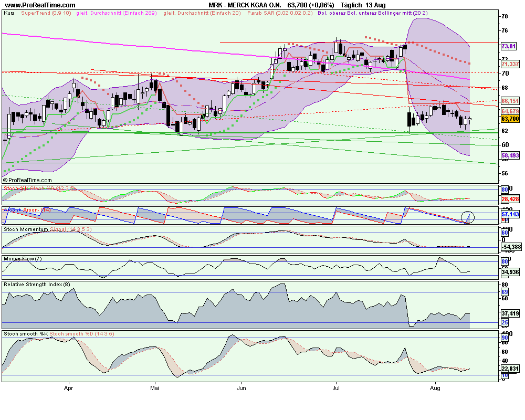Click the Stoch 80 threshold tag

pyautogui.click(x=505, y=190)
